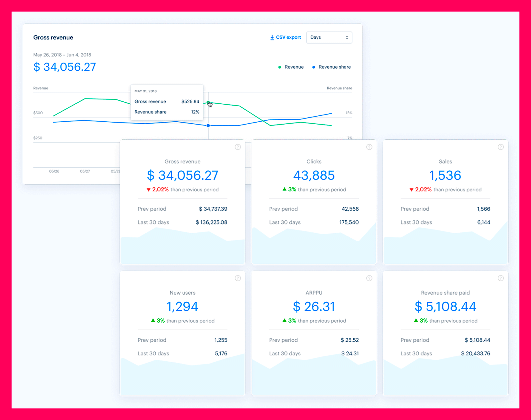Image resolution: width=531 pixels, height=420 pixels.
Task: Click the Clicks card value 43,885
Action: tap(314, 175)
